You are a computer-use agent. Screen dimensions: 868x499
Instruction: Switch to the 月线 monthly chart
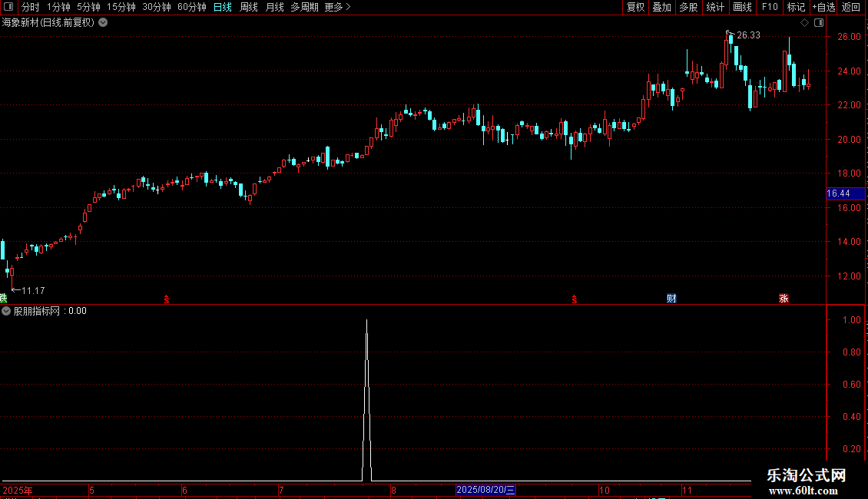pos(274,7)
